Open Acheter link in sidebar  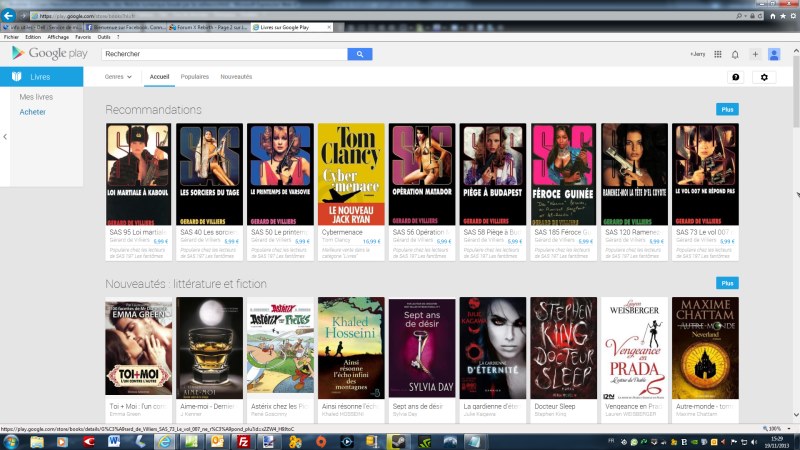point(33,112)
